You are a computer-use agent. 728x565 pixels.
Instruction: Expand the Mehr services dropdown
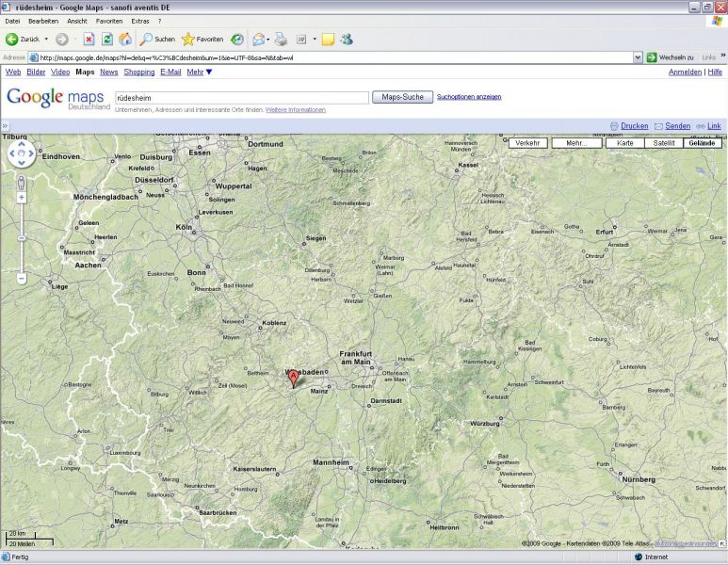coord(200,72)
